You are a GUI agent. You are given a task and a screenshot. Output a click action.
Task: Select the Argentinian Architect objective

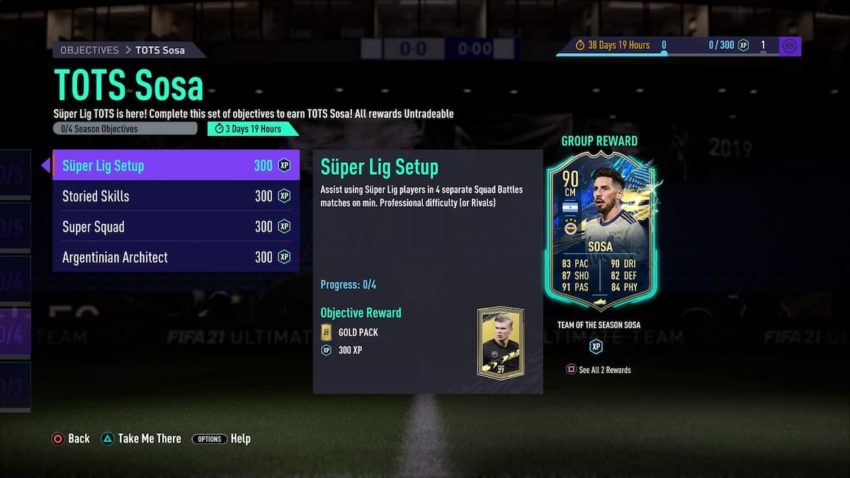[176, 257]
